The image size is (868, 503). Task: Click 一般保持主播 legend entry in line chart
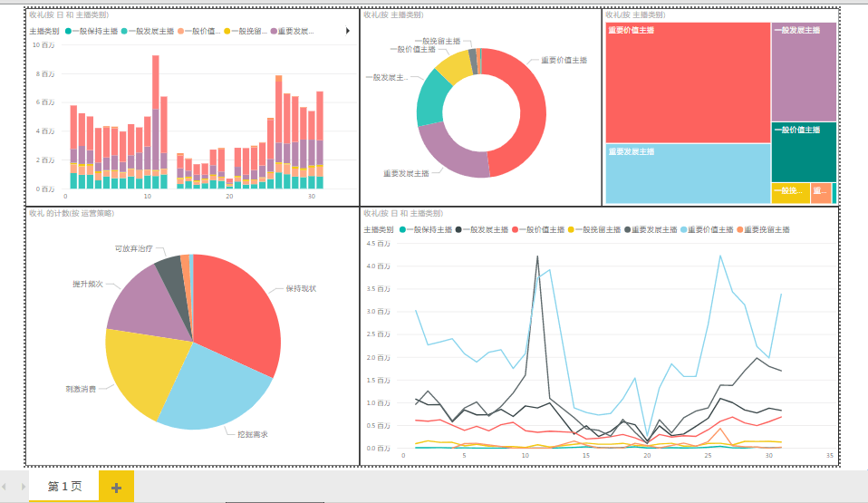coord(426,229)
